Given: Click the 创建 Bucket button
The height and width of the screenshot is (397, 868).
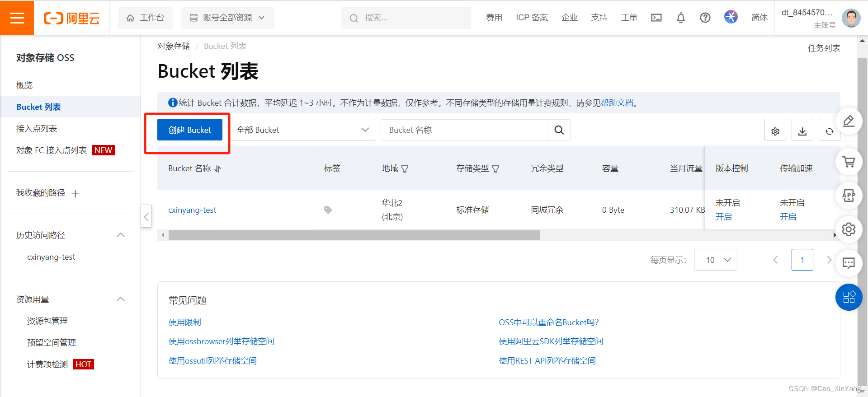Looking at the screenshot, I should pos(190,130).
